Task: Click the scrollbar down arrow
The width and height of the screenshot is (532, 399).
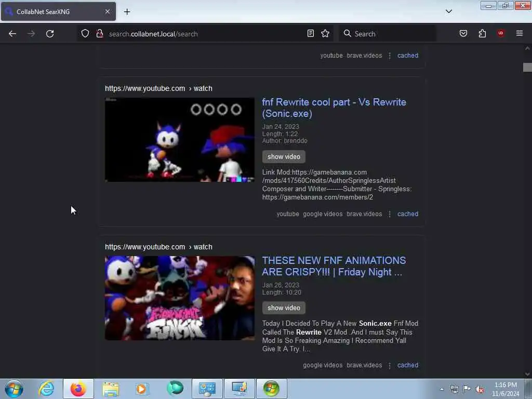Action: coord(527,374)
